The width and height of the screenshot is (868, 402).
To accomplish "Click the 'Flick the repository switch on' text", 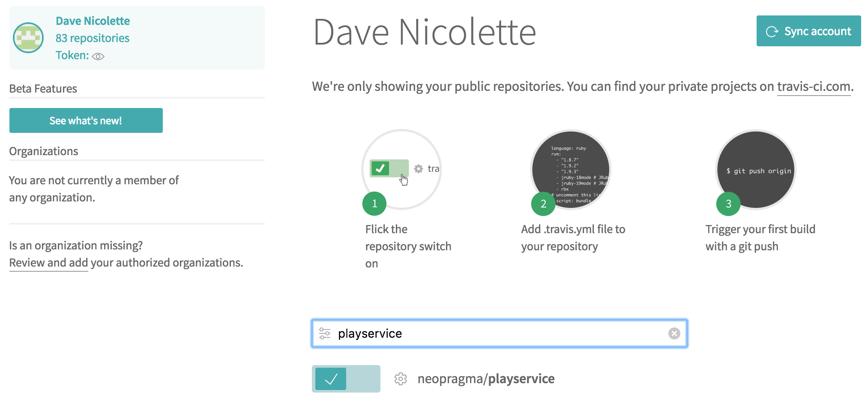I will pos(408,246).
